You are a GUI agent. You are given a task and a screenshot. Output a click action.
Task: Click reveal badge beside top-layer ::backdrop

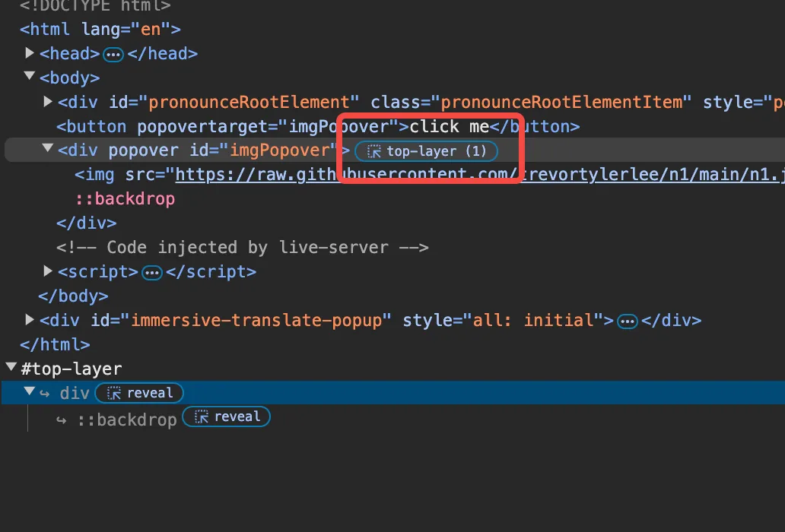[x=227, y=417]
